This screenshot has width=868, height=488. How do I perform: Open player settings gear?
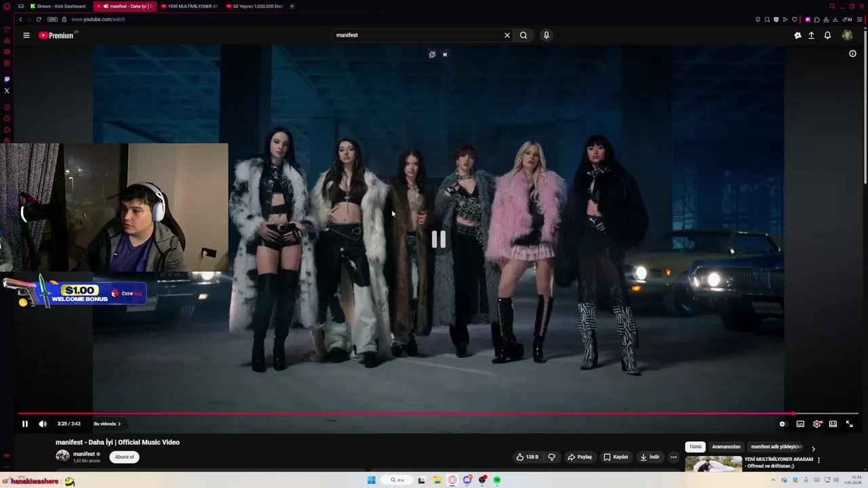click(817, 424)
